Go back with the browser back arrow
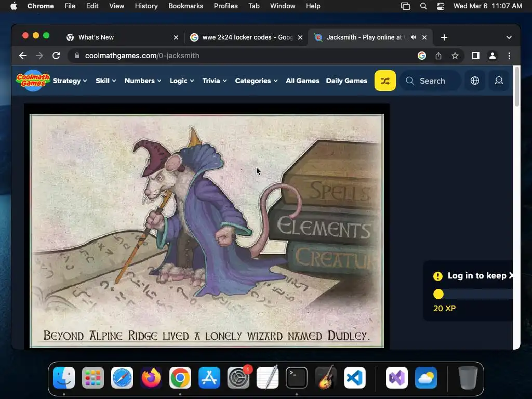Viewport: 532px width, 399px height. pyautogui.click(x=23, y=56)
